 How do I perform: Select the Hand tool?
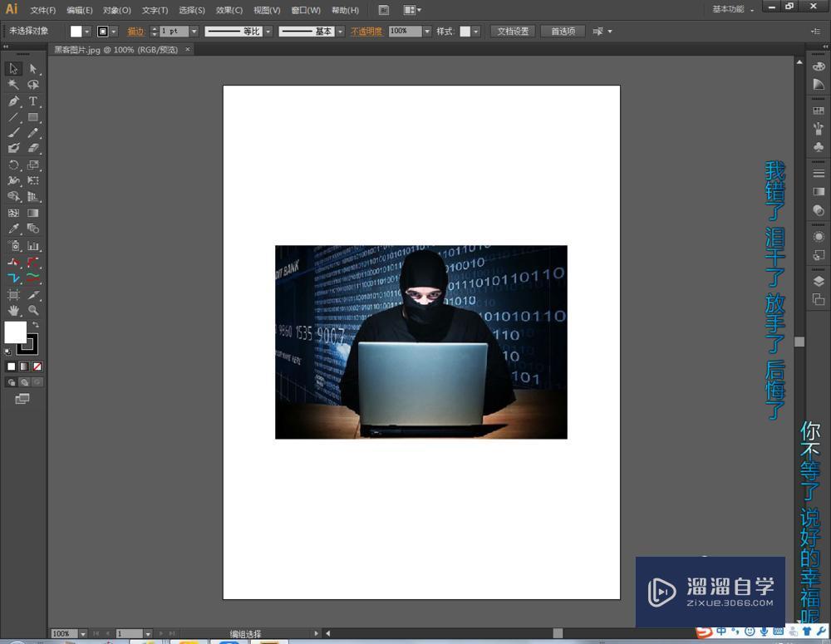pyautogui.click(x=13, y=310)
